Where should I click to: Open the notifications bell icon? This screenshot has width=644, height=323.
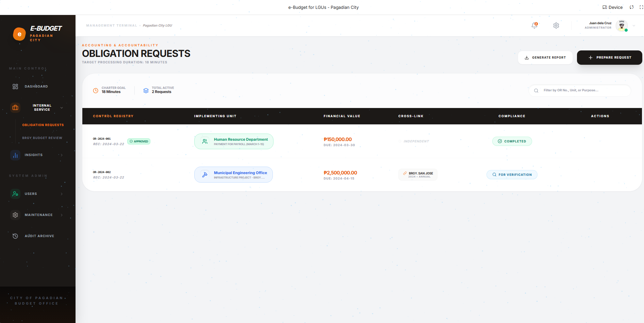pos(534,26)
